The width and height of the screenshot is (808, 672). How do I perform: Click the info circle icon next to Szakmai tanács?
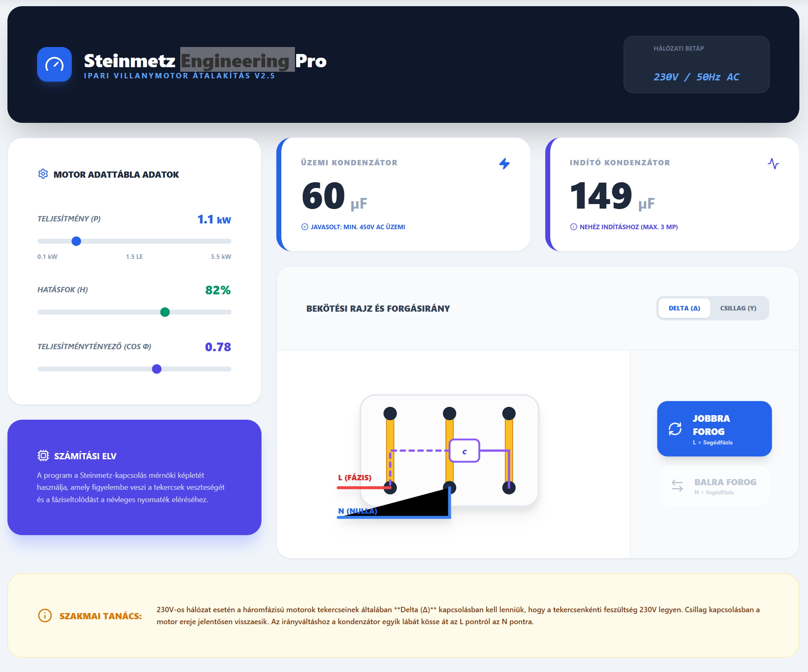45,616
